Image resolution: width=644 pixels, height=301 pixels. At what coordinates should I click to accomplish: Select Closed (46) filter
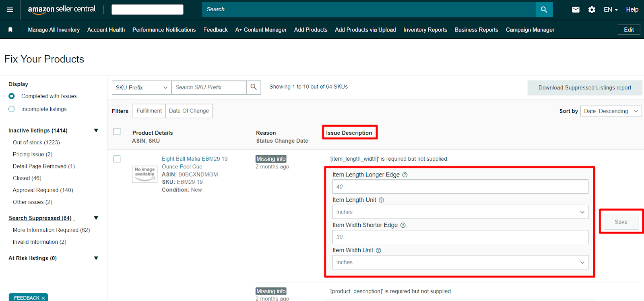pos(27,178)
